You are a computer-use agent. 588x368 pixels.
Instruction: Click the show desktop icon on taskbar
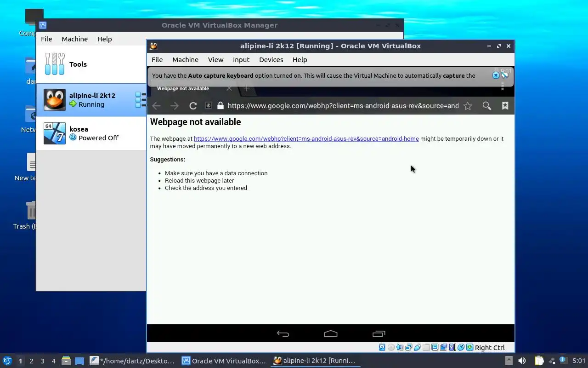click(x=79, y=361)
